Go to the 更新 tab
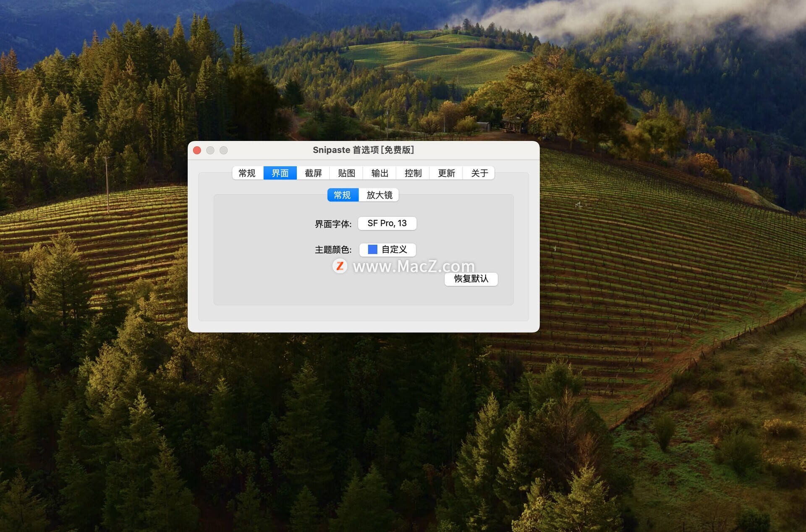 [x=446, y=173]
